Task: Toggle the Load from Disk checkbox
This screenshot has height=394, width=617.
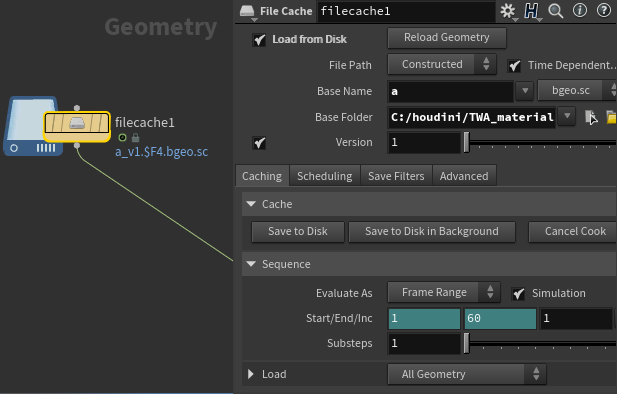Action: [259, 40]
